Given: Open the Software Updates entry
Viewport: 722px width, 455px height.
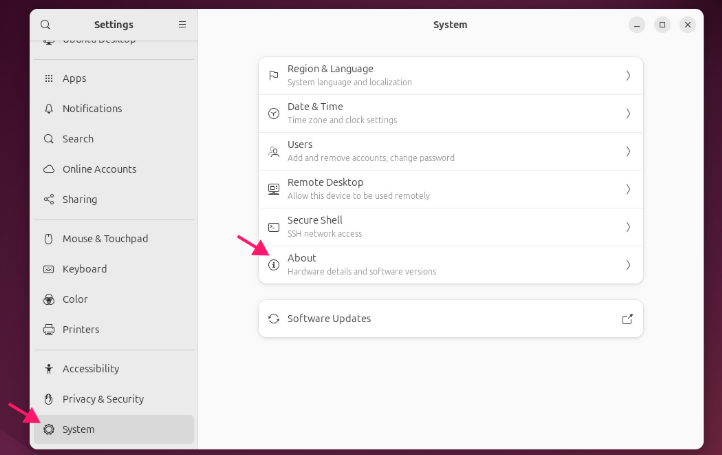Looking at the screenshot, I should point(451,319).
